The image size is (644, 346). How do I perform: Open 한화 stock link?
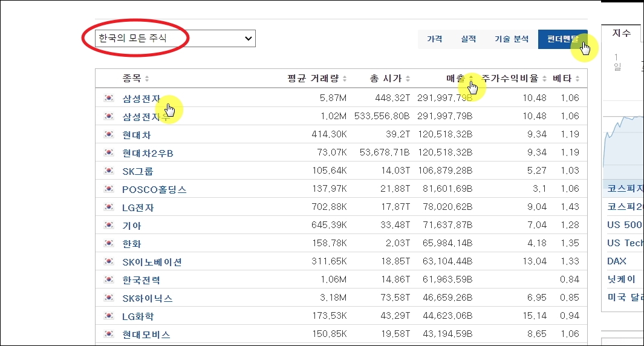click(x=131, y=244)
